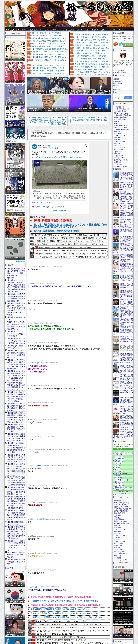Open the About navigation item
The image size is (138, 644).
click(x=25, y=30)
